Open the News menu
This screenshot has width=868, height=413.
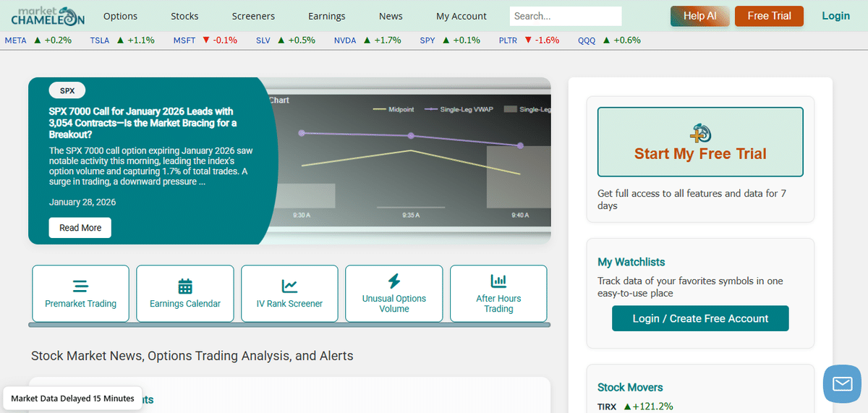click(x=391, y=16)
